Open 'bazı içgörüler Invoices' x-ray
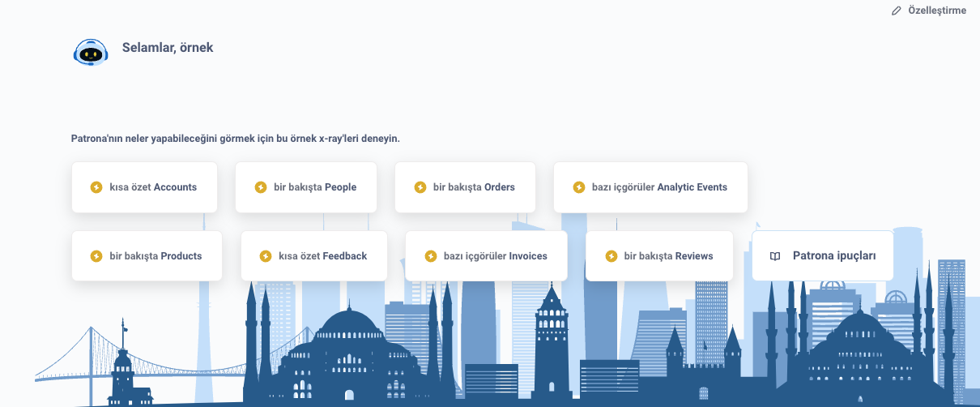 (495, 256)
